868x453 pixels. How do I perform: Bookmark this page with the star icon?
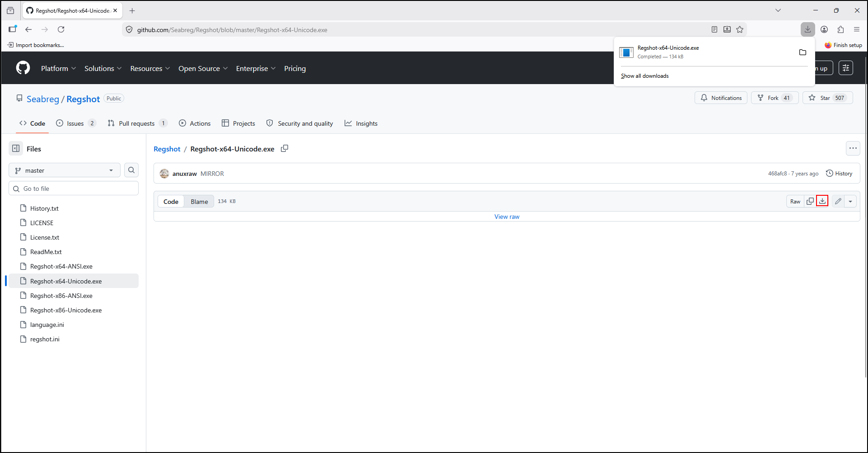click(740, 29)
